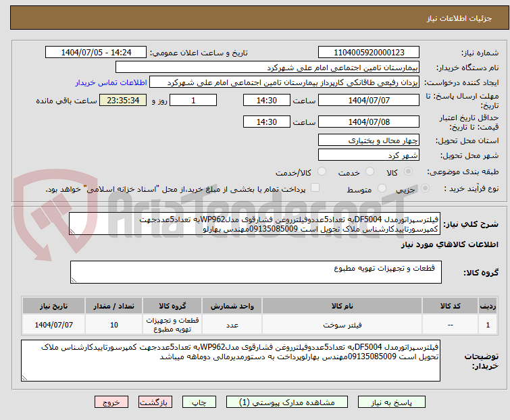
Task: Select the جزیی purchase type radio
Action: click(425, 188)
